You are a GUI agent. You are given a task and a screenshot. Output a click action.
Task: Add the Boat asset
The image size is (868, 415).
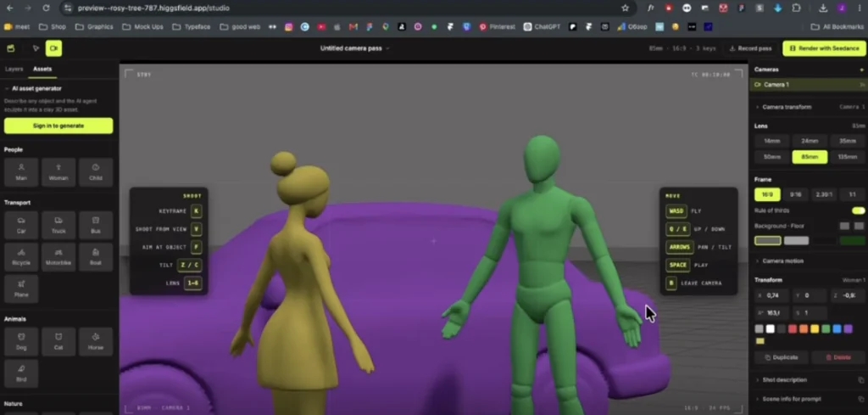96,257
